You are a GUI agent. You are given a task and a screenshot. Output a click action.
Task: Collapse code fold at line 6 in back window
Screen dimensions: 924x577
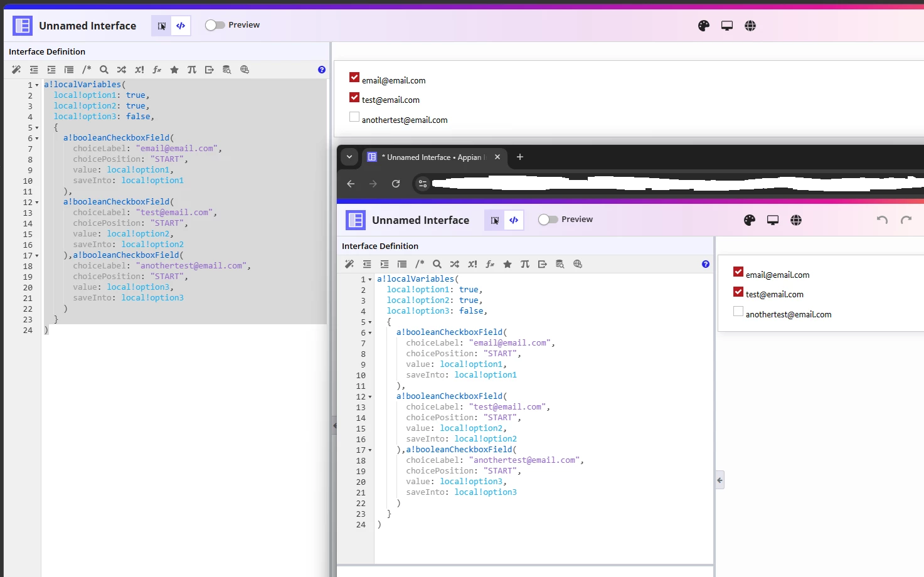[x=37, y=139]
